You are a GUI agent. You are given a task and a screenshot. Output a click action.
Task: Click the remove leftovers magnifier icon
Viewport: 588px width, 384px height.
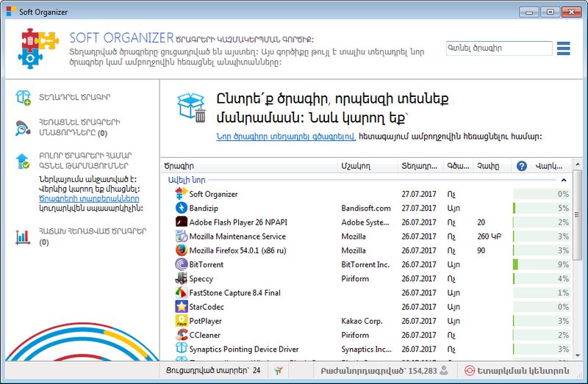(x=23, y=128)
